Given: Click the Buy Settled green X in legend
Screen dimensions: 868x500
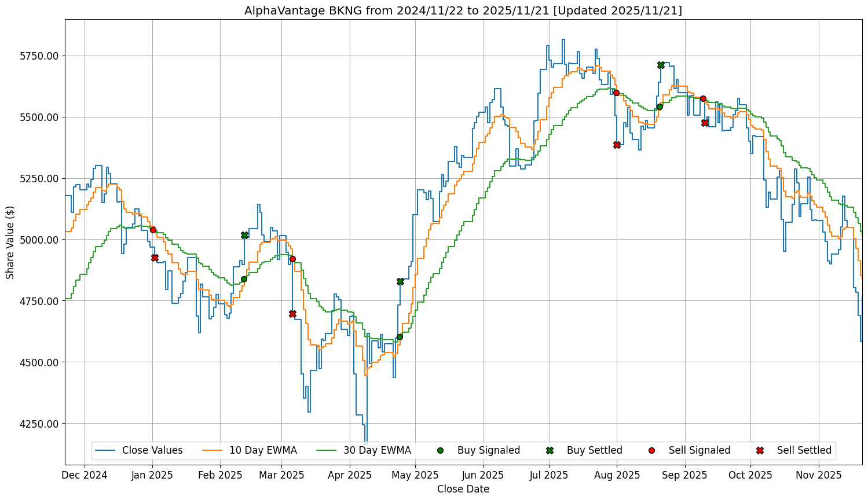Looking at the screenshot, I should coord(550,450).
